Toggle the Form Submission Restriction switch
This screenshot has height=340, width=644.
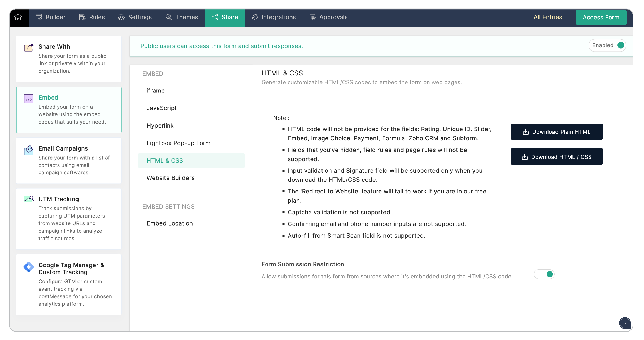[544, 274]
